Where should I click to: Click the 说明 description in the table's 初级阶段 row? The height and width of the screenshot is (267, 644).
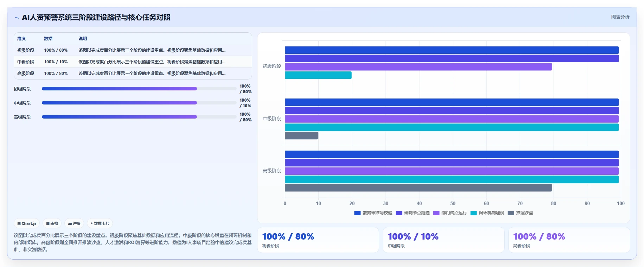point(152,50)
